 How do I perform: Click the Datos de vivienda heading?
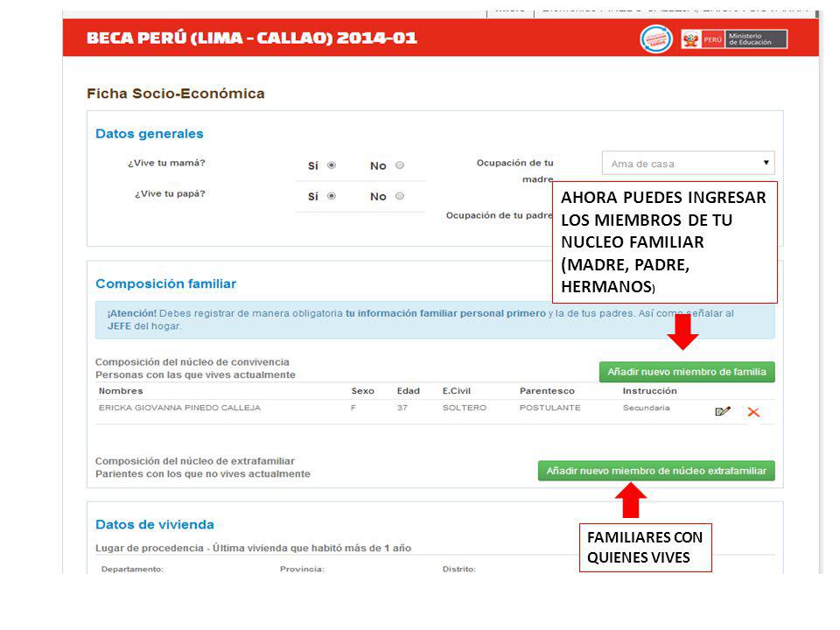coord(155,524)
